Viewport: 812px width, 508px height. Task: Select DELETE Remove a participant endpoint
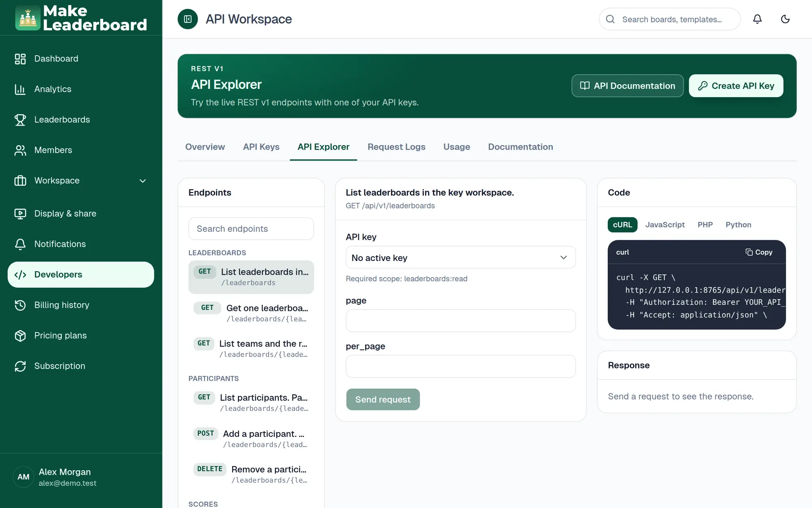tap(251, 474)
